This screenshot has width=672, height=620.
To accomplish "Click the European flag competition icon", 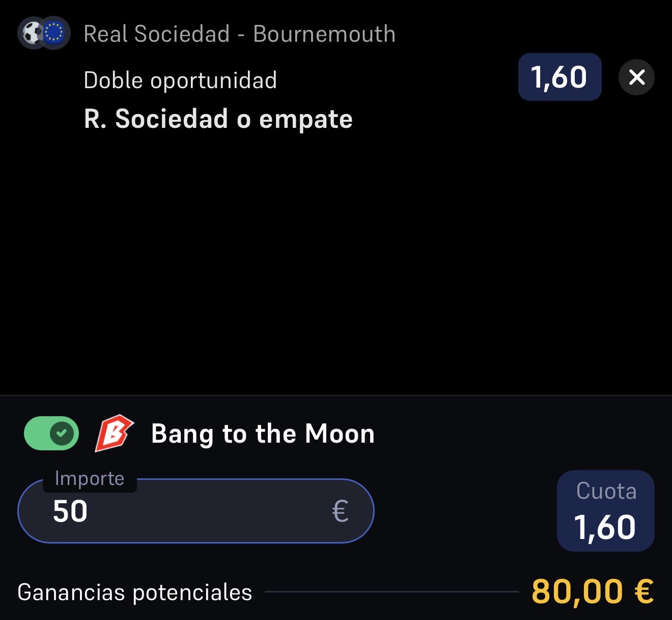I will [x=54, y=34].
